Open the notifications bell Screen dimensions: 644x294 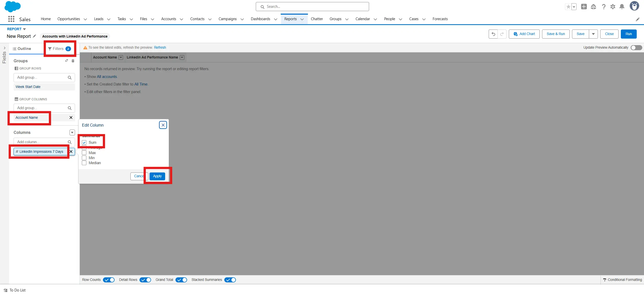pyautogui.click(x=622, y=7)
